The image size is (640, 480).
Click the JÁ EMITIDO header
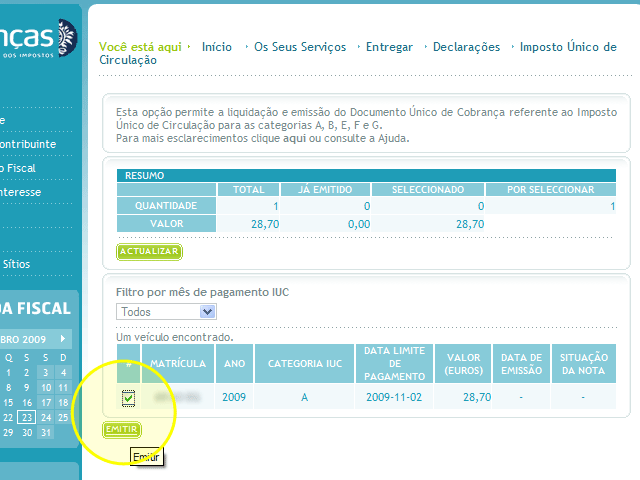(325, 190)
